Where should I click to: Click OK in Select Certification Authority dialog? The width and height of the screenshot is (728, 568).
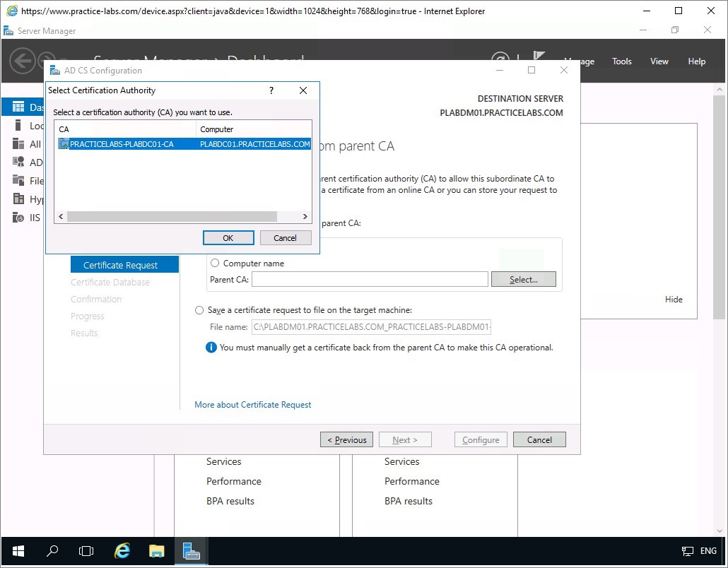[228, 237]
